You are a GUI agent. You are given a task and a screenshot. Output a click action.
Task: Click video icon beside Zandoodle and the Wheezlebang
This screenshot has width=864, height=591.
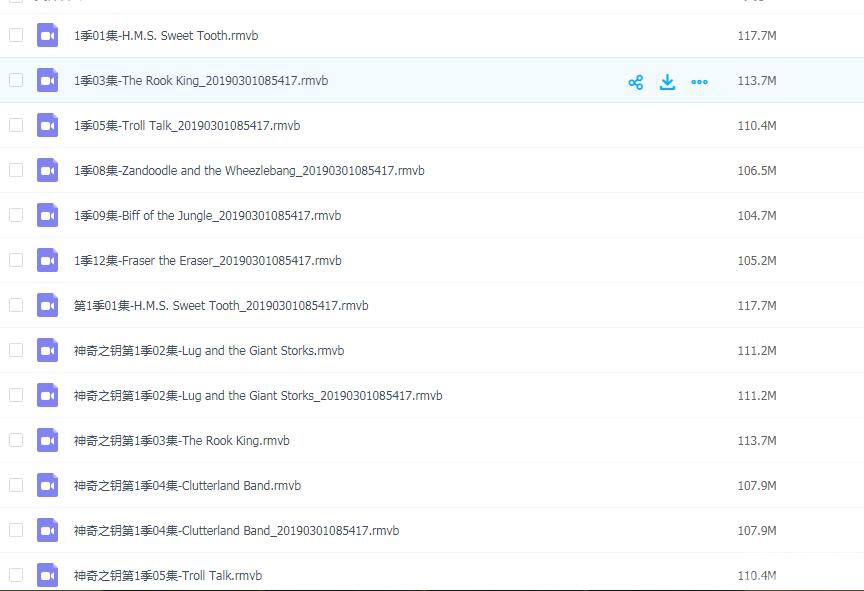(47, 171)
